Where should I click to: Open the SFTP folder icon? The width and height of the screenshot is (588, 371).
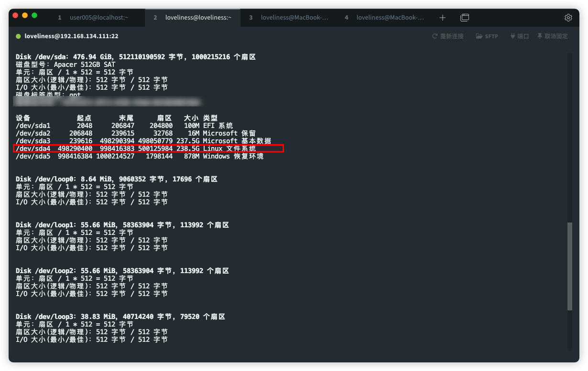tap(479, 36)
